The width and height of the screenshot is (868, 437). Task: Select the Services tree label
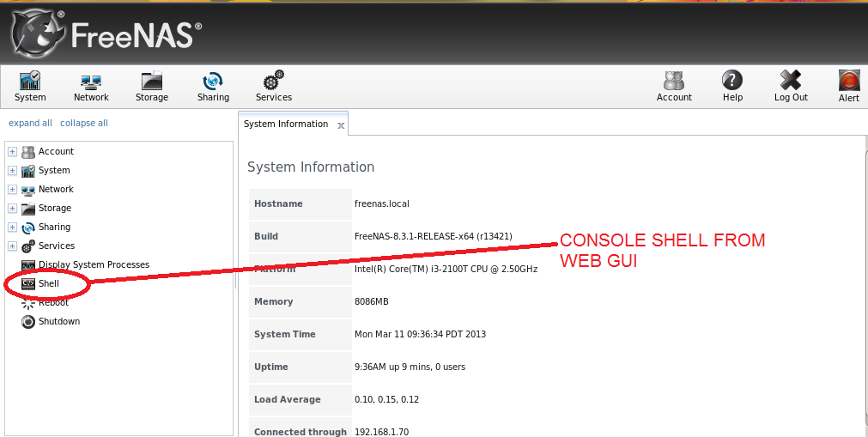tap(57, 246)
